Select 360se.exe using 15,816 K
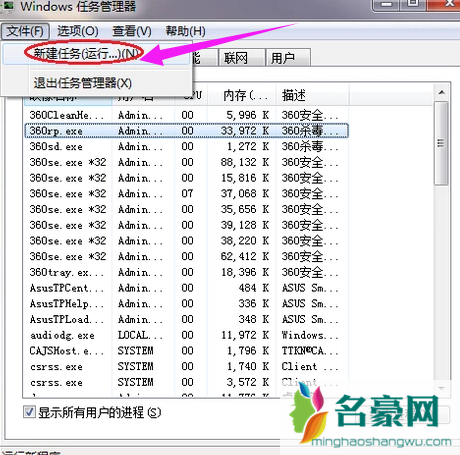Image resolution: width=460 pixels, height=455 pixels. [187, 178]
